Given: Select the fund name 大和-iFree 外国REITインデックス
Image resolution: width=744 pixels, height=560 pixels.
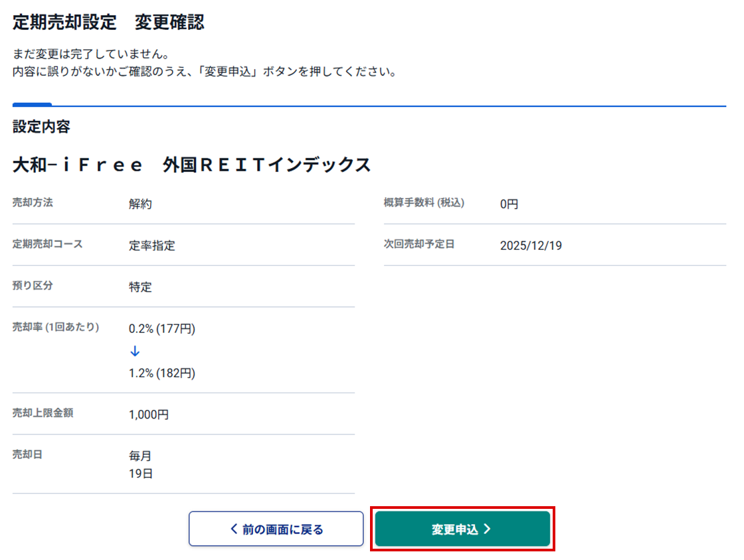Looking at the screenshot, I should 192,165.
